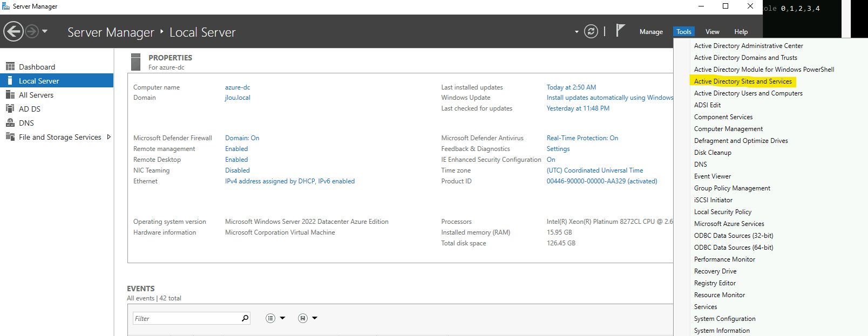The image size is (868, 336).
Task: Click the All Servers sidebar icon
Action: coord(10,95)
